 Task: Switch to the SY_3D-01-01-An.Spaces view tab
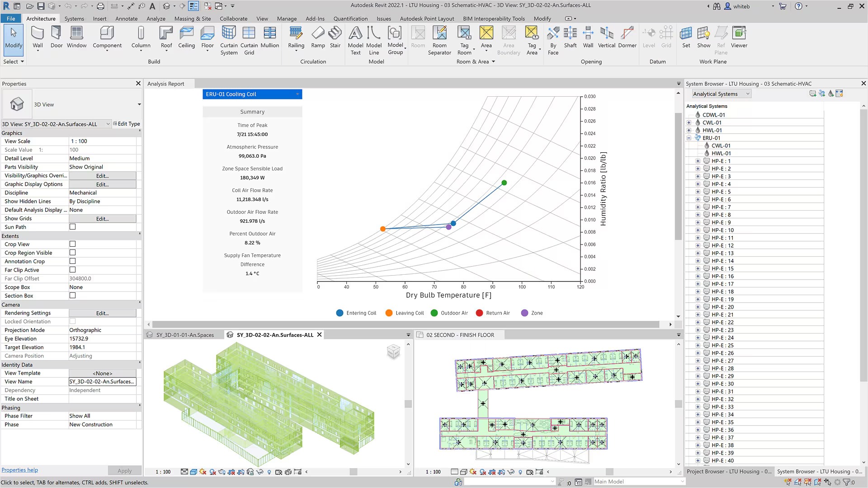pyautogui.click(x=184, y=335)
